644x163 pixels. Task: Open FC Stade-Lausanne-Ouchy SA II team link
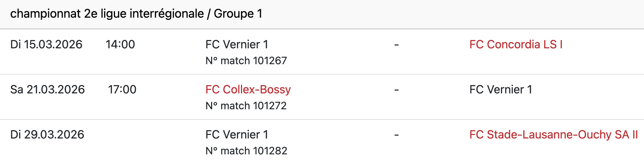553,135
